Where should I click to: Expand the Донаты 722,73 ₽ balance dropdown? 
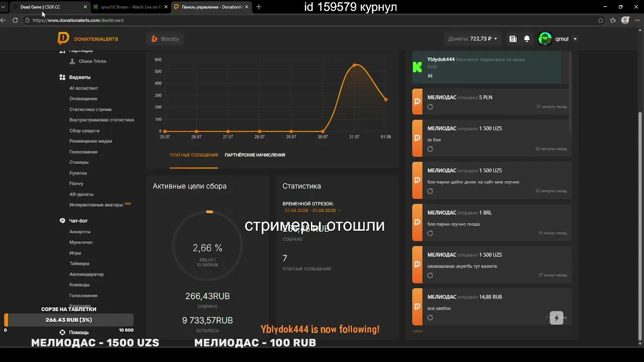472,39
